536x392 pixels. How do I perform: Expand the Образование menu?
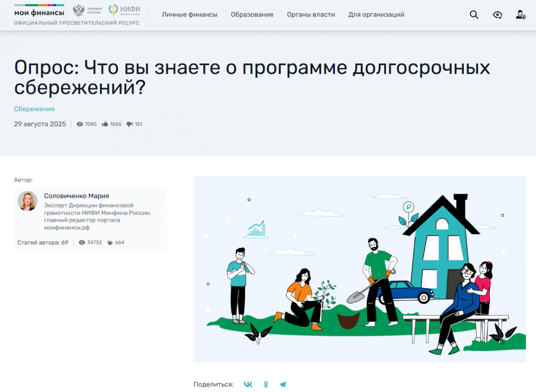pos(252,15)
